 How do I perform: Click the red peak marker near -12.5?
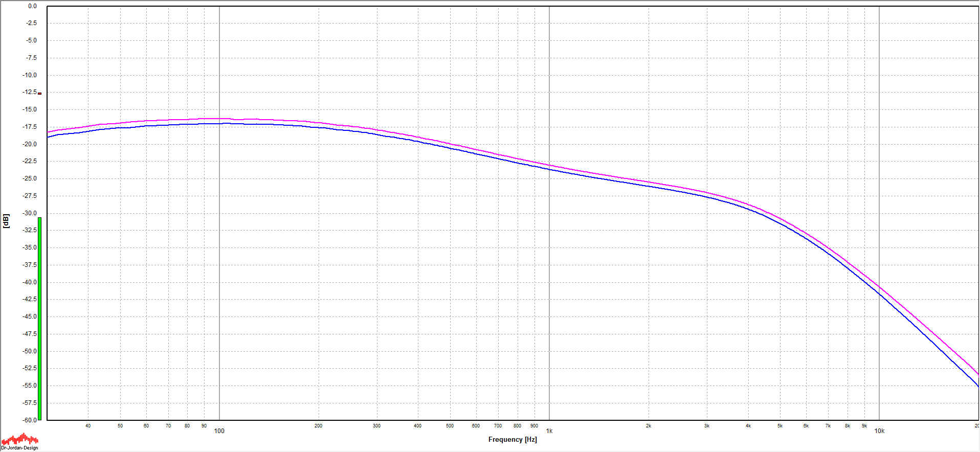click(x=39, y=94)
